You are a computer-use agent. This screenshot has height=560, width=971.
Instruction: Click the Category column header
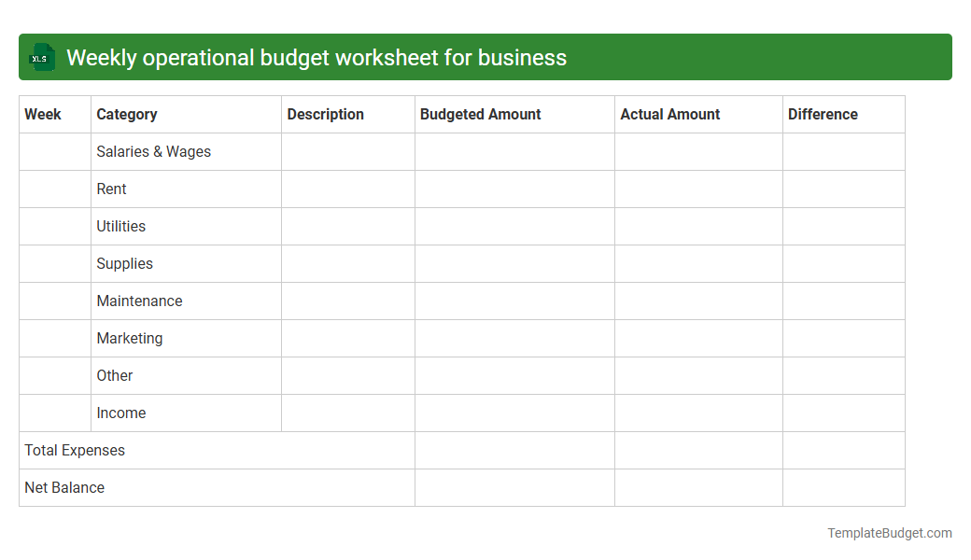click(127, 114)
